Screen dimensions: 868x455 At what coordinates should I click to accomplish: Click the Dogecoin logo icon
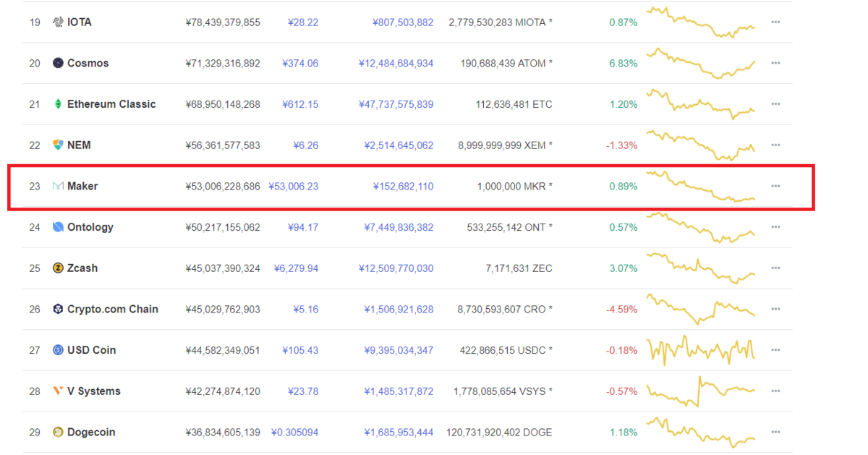tap(58, 433)
